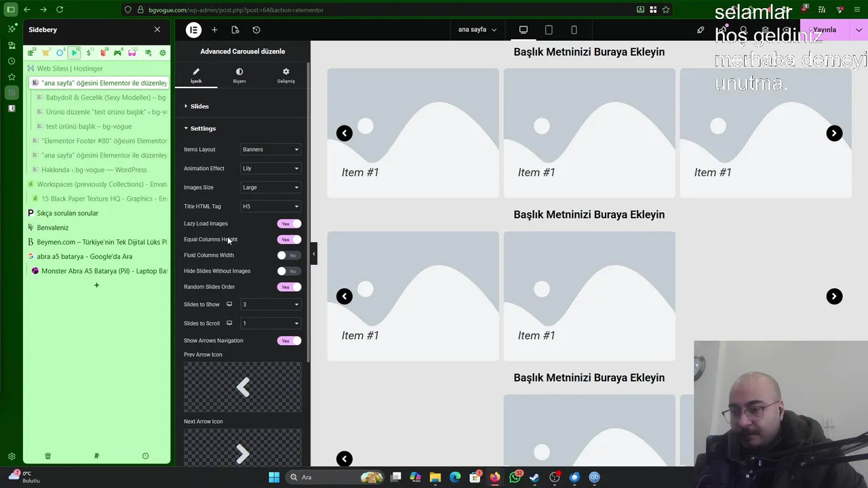Click the taskbar Ara search box
The image size is (868, 488).
[335, 477]
